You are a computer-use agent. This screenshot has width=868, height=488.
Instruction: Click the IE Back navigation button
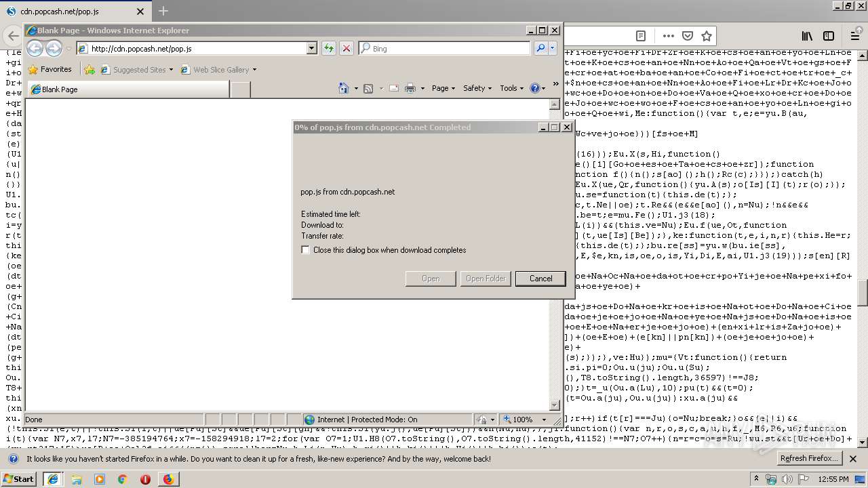[x=35, y=48]
